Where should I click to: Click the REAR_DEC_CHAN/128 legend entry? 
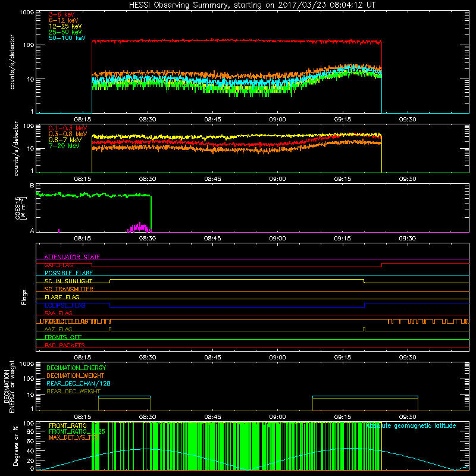tap(79, 383)
